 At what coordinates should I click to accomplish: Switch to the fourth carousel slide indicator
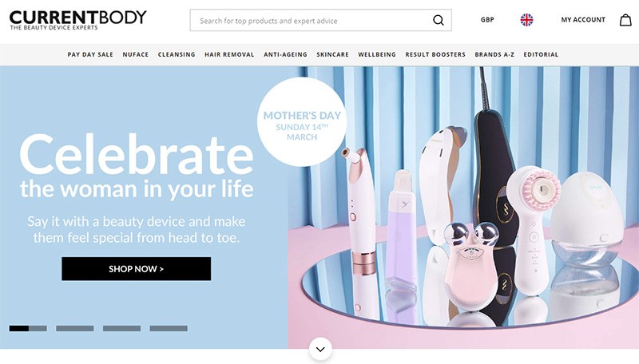pos(169,328)
